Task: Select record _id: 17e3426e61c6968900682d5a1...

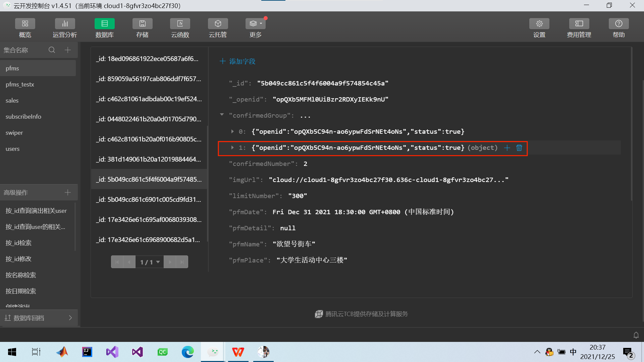Action: [x=149, y=240]
